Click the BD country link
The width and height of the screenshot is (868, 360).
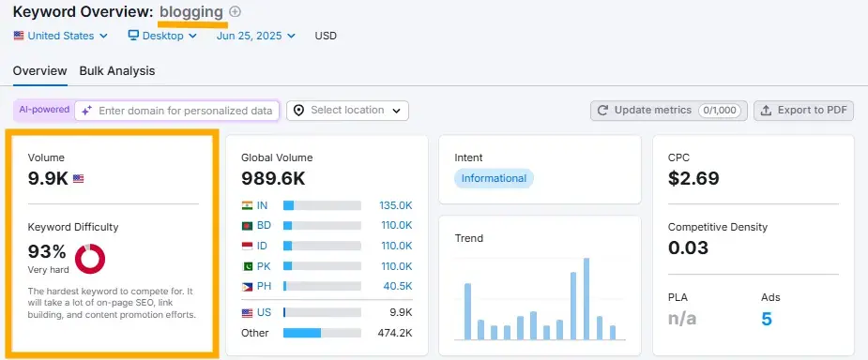[x=264, y=226]
